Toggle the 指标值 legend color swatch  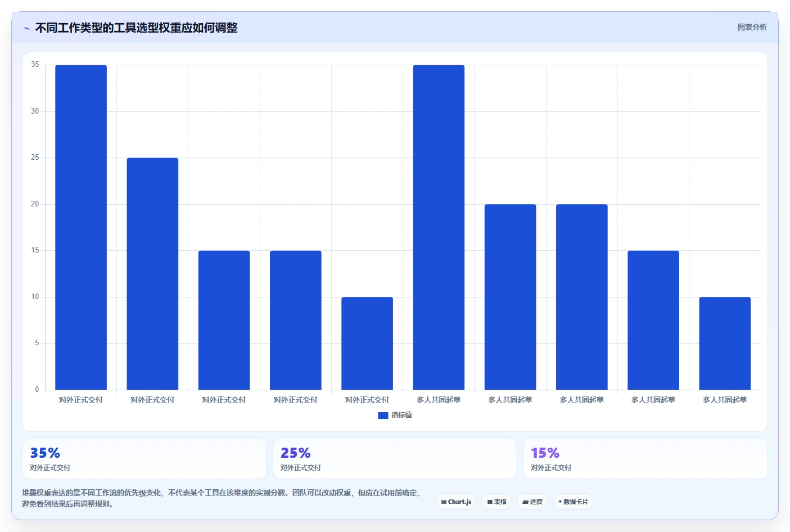click(x=383, y=415)
